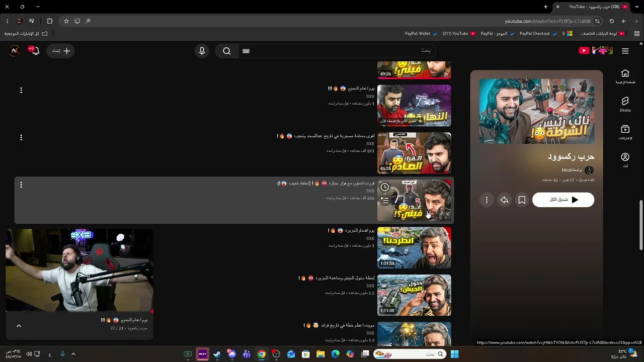Share the playlist with the arrow icon
This screenshot has width=644, height=362.
click(x=504, y=200)
